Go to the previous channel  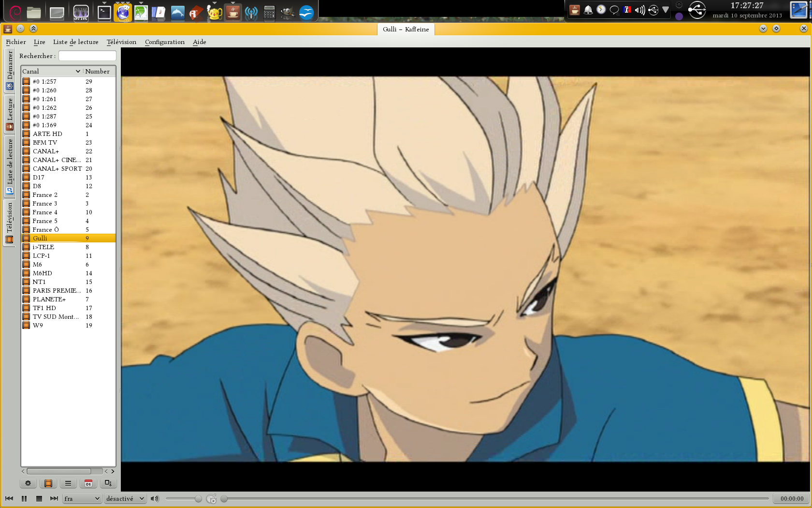(x=9, y=498)
